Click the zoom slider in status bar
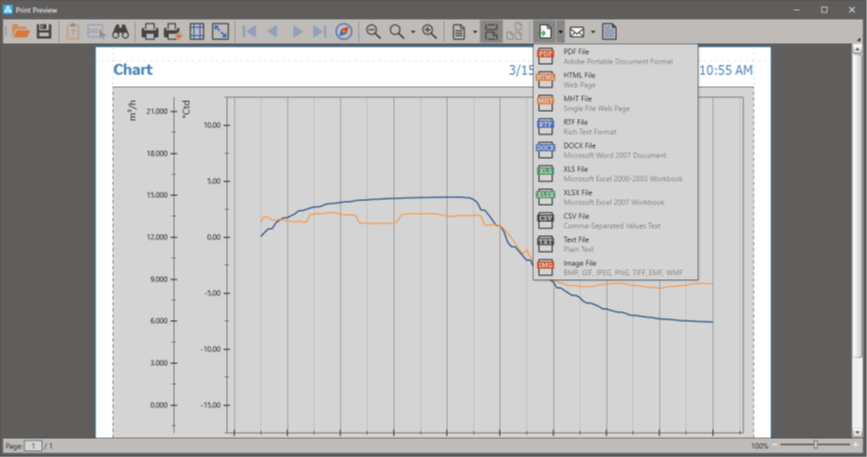867x457 pixels. click(816, 445)
